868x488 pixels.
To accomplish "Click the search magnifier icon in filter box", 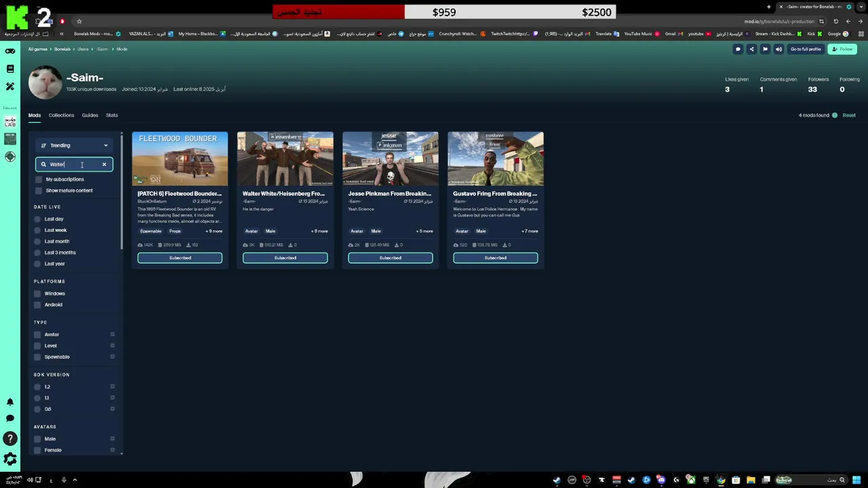I will click(43, 164).
